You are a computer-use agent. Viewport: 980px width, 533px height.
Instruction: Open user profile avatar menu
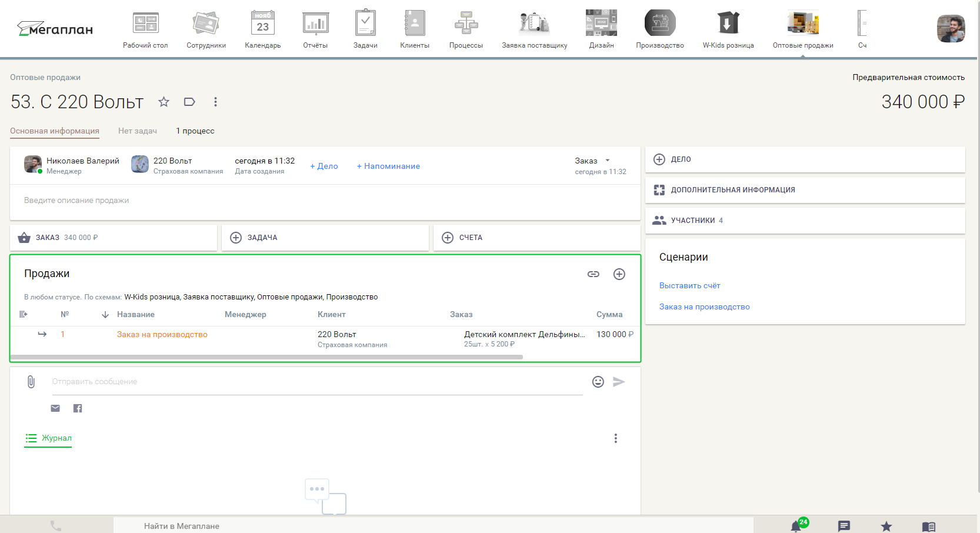coord(951,29)
